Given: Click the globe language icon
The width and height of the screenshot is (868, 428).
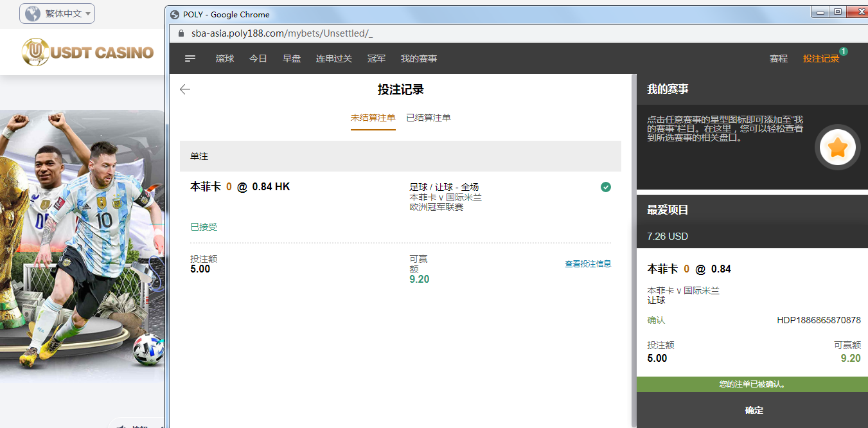Looking at the screenshot, I should pyautogui.click(x=32, y=13).
